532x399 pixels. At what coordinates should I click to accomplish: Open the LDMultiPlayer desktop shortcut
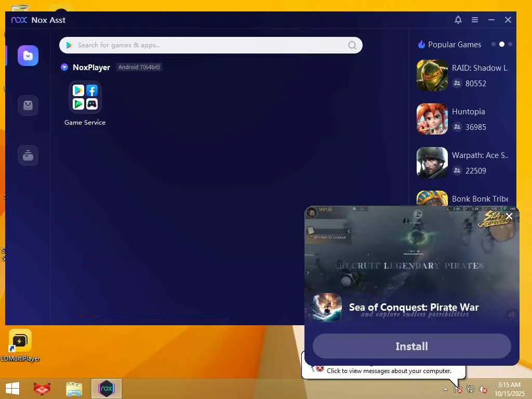pyautogui.click(x=20, y=345)
